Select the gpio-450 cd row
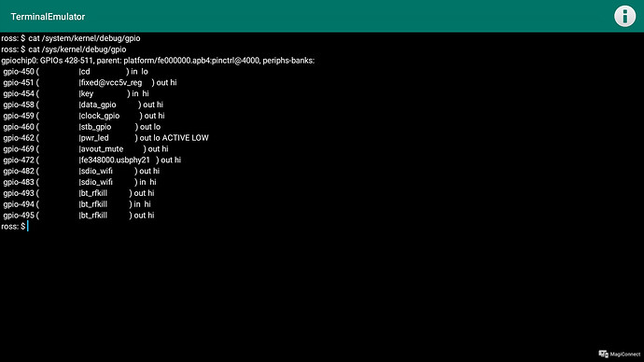The width and height of the screenshot is (644, 362). 76,72
